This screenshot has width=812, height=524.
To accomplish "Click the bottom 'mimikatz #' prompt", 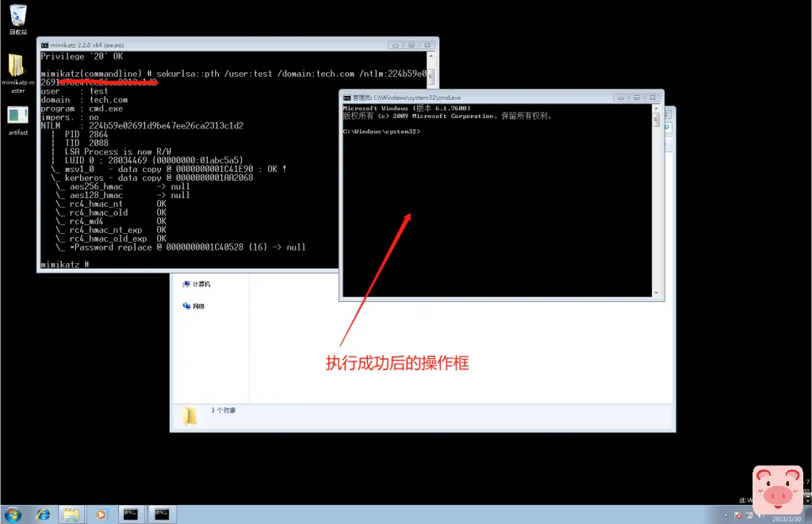I will pos(65,265).
